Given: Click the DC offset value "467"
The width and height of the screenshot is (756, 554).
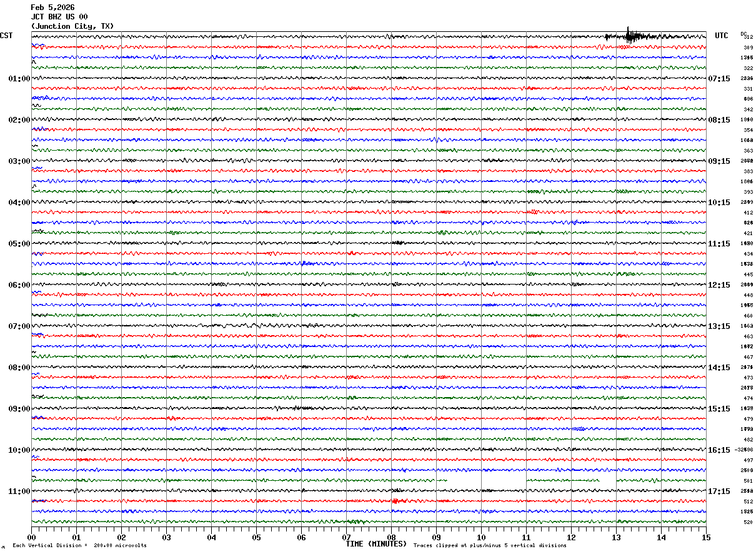Looking at the screenshot, I should 748,357.
